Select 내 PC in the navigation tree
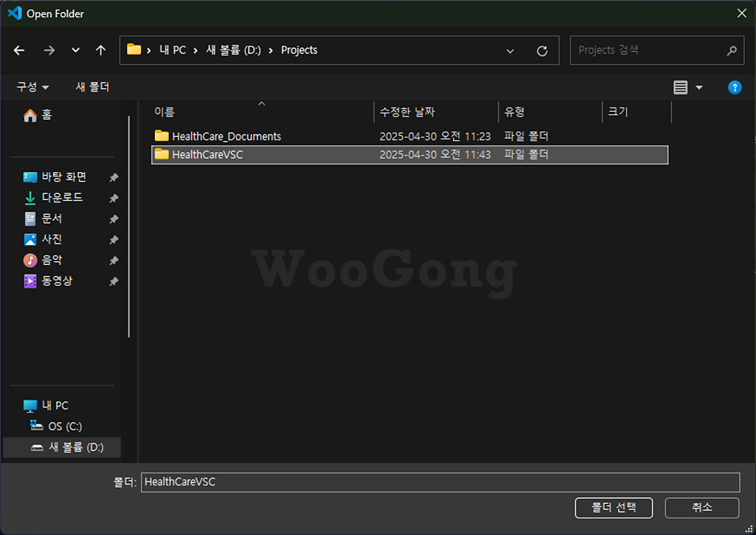Image resolution: width=756 pixels, height=535 pixels. click(47, 406)
